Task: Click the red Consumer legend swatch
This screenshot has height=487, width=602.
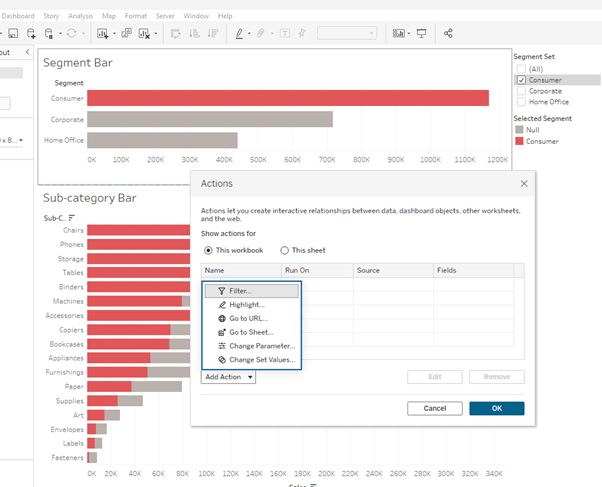Action: (x=521, y=141)
